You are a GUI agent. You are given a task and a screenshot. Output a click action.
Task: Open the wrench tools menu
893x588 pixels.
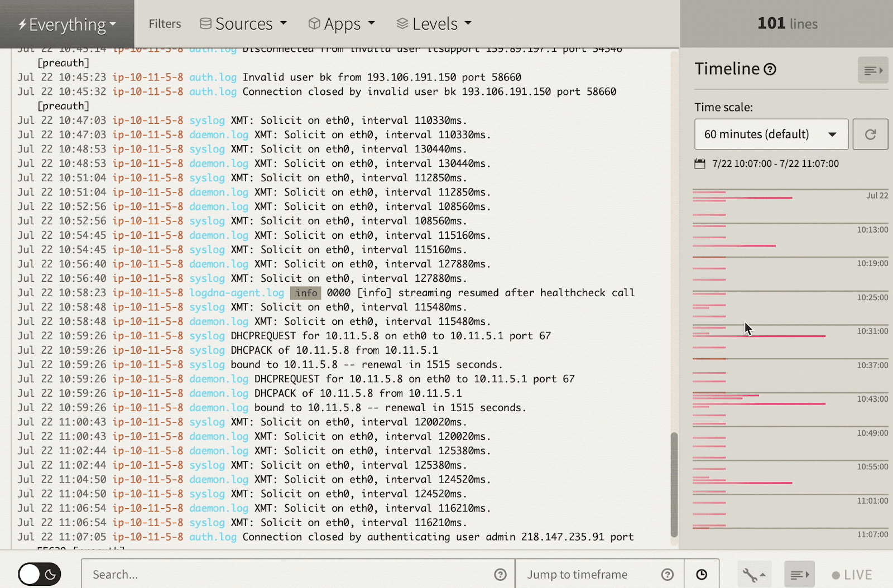click(x=755, y=575)
